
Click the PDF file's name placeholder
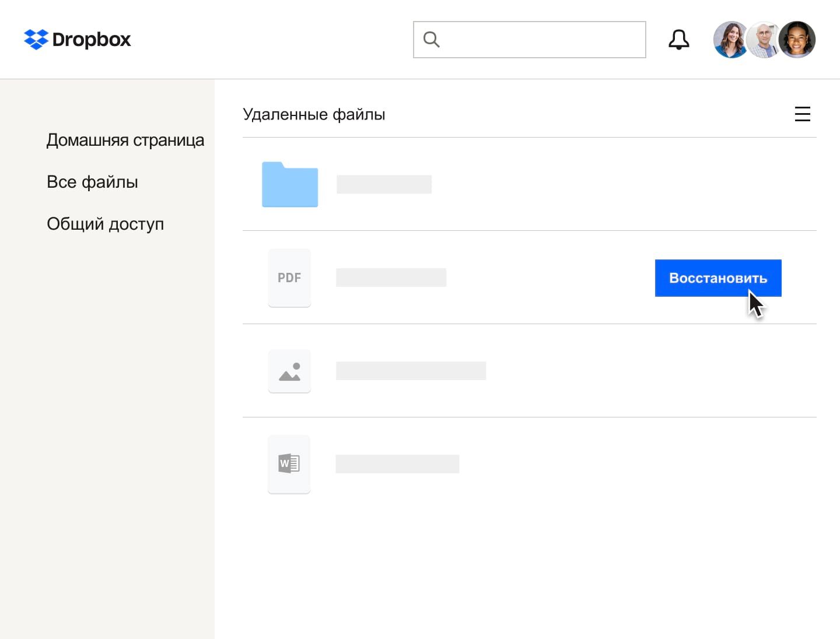[x=391, y=278]
